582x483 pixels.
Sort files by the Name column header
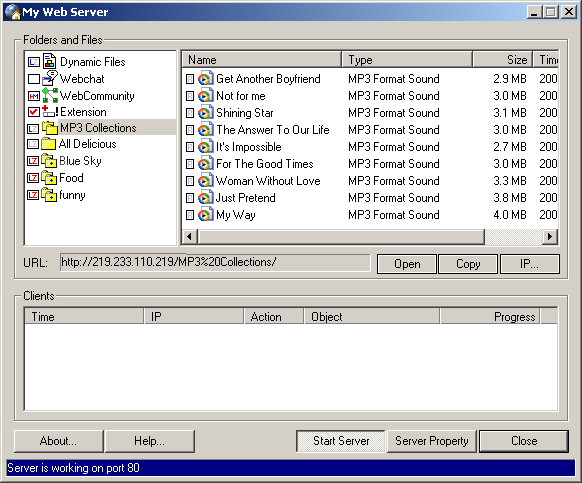coord(261,59)
